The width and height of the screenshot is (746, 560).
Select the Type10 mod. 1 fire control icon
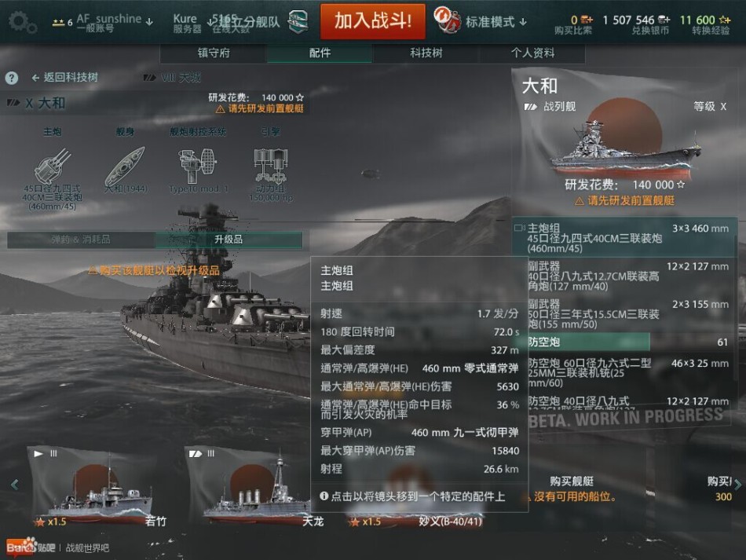click(x=198, y=166)
